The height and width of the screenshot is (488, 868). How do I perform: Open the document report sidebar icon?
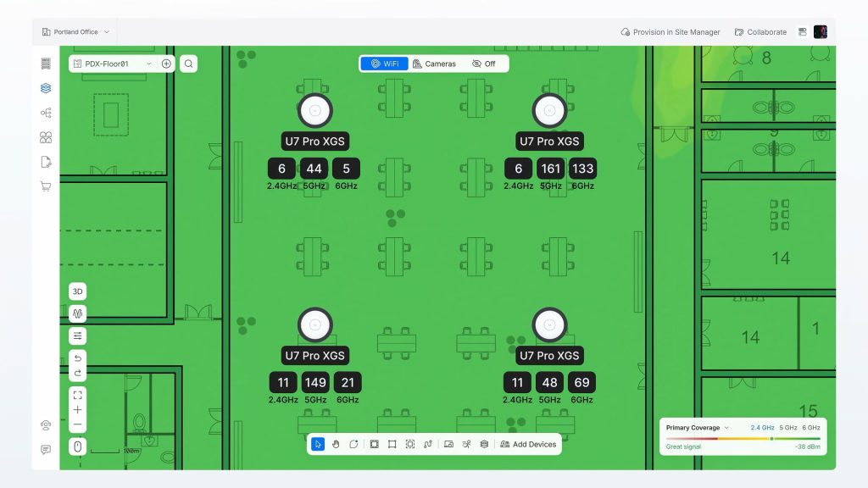tap(46, 162)
